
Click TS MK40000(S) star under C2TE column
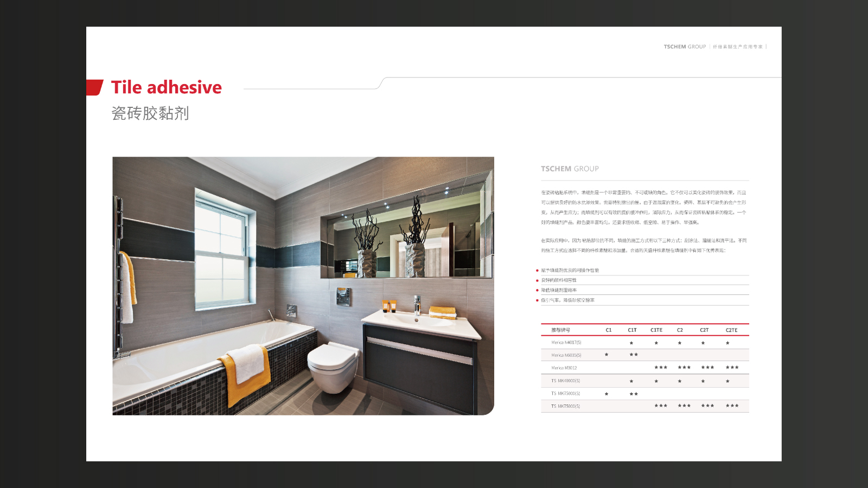click(727, 381)
